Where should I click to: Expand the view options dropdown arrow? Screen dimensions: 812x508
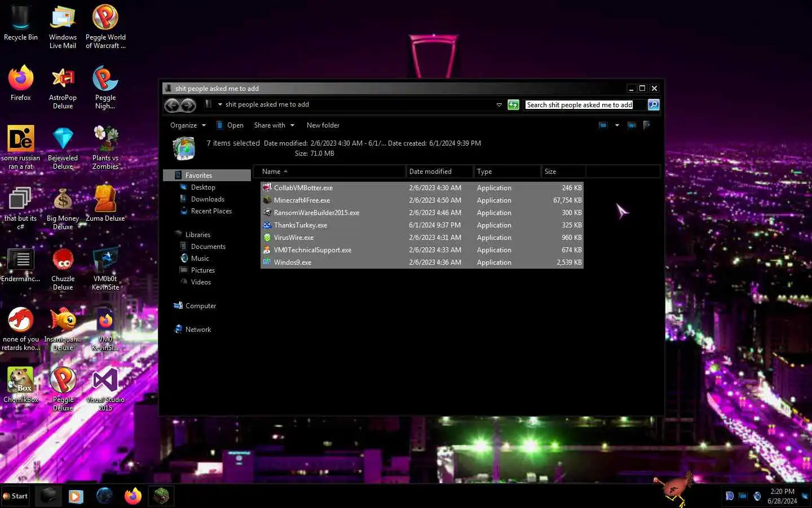tap(617, 125)
